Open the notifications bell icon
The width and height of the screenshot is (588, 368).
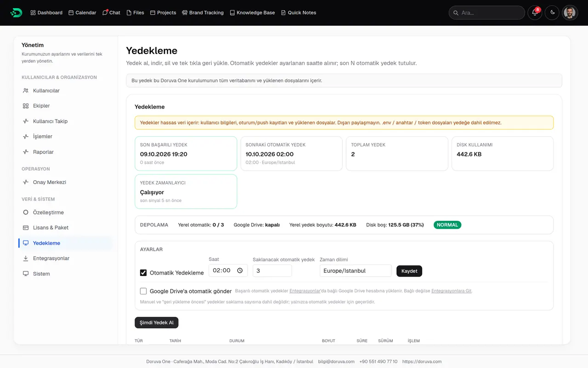coord(534,13)
